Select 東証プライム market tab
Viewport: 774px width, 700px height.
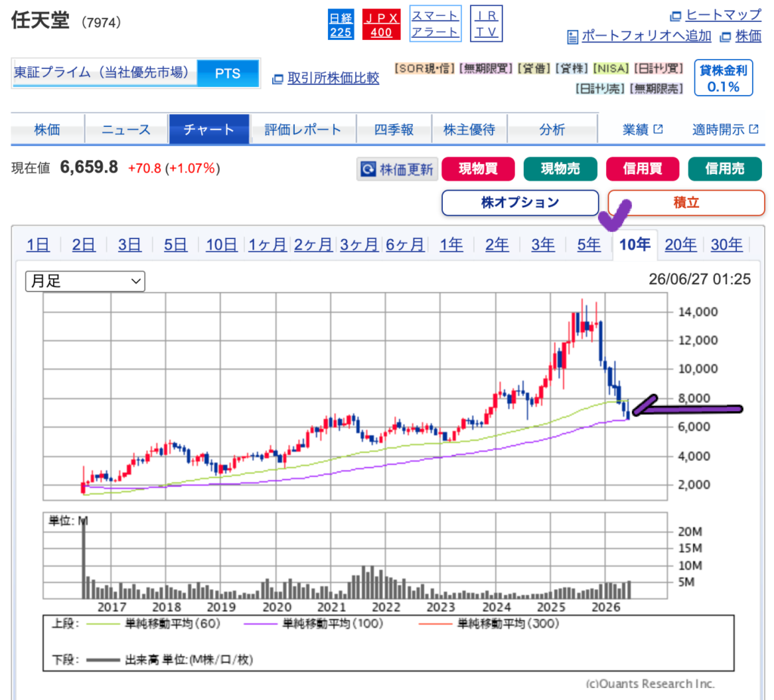[104, 73]
